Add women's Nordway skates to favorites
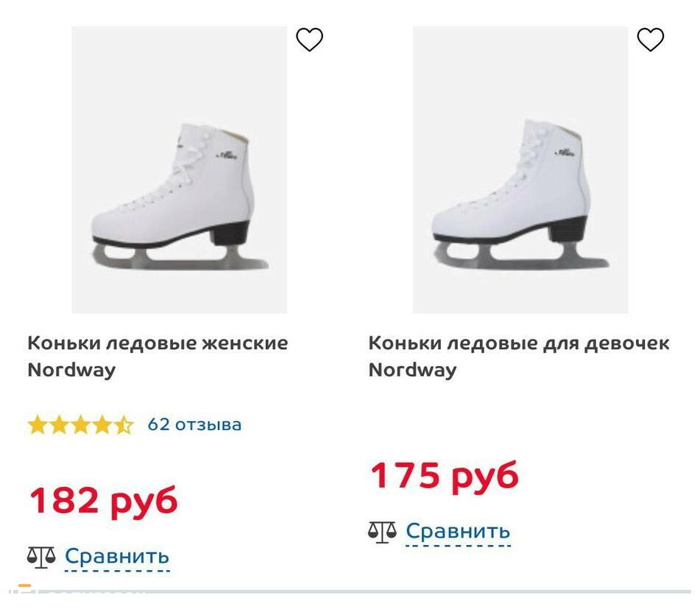The height and width of the screenshot is (615, 700). 309,40
